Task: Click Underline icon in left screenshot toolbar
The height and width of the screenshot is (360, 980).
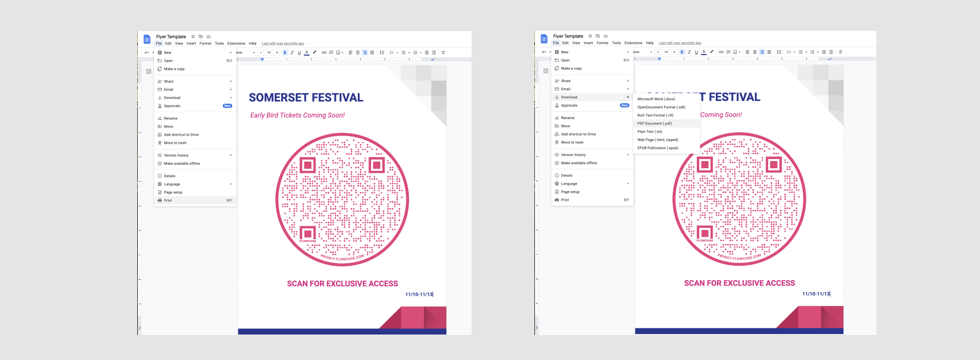Action: pyautogui.click(x=299, y=53)
